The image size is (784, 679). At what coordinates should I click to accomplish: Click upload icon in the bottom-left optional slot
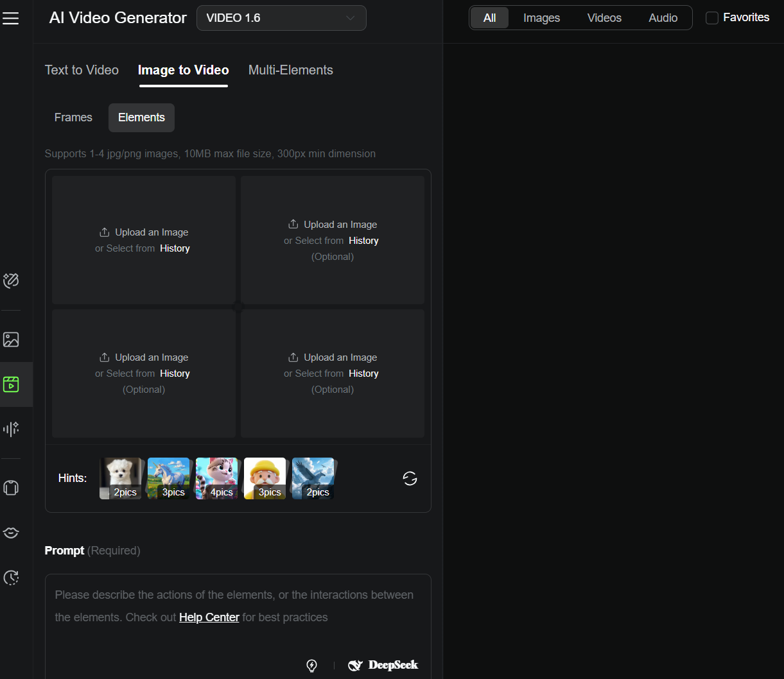[x=105, y=357]
